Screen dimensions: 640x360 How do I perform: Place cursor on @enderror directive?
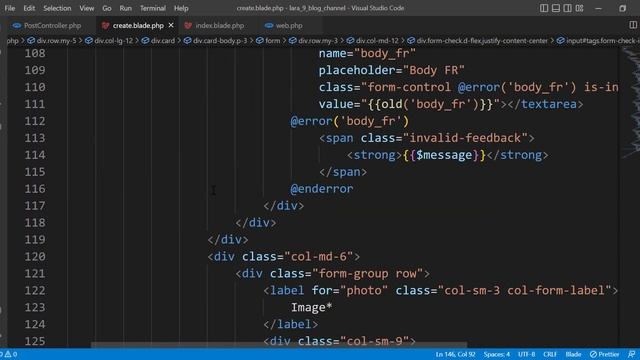[322, 189]
